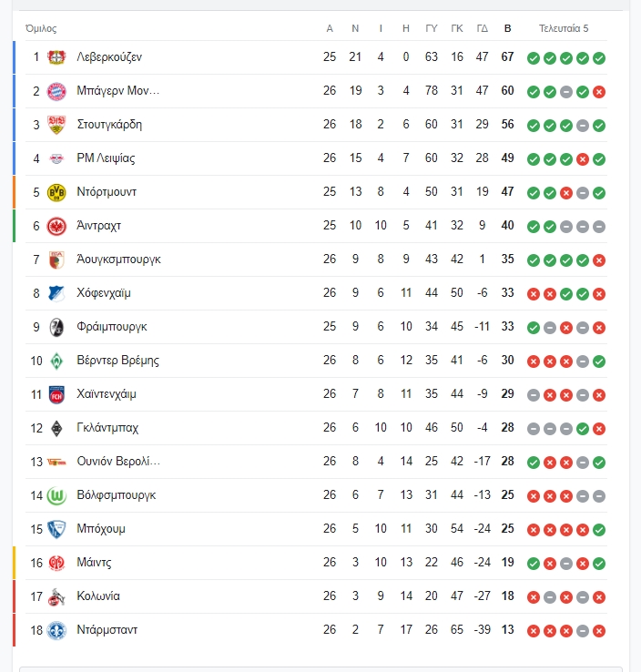Image resolution: width=641 pixels, height=672 pixels.
Task: Click the Heidenheim FCH crest
Action: [56, 394]
